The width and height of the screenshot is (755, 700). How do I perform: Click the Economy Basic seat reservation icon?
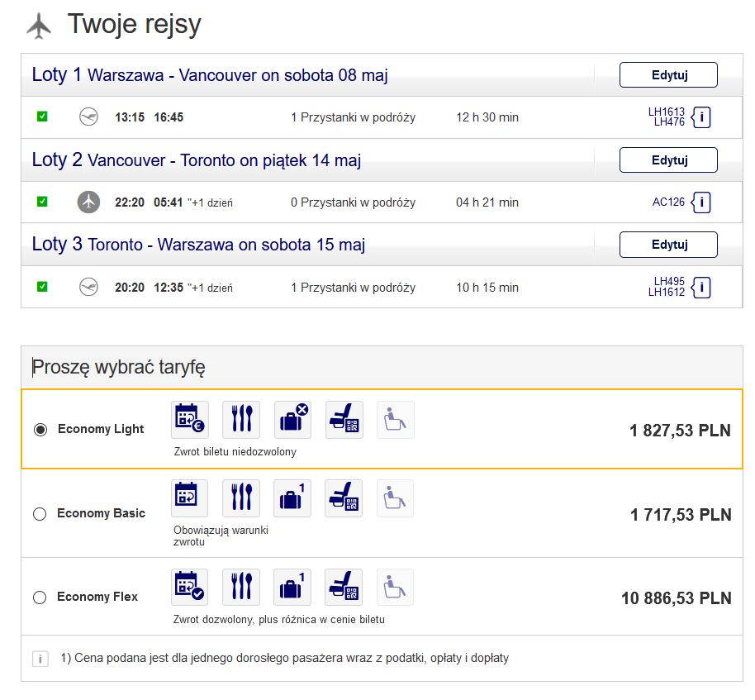click(x=344, y=498)
